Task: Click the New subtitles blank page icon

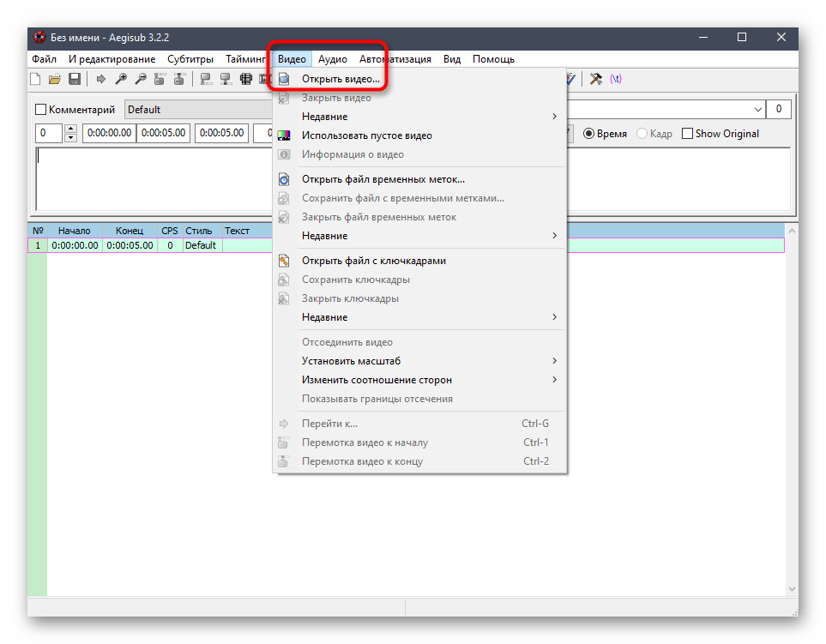Action: (35, 79)
